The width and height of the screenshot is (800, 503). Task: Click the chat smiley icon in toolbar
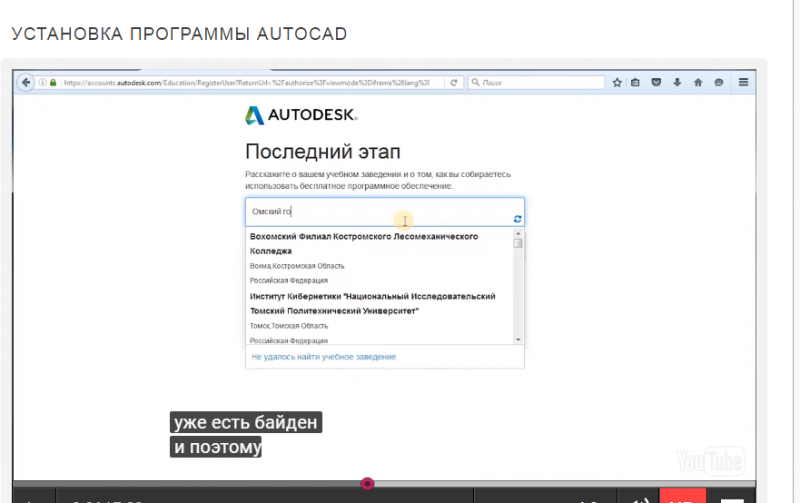718,82
